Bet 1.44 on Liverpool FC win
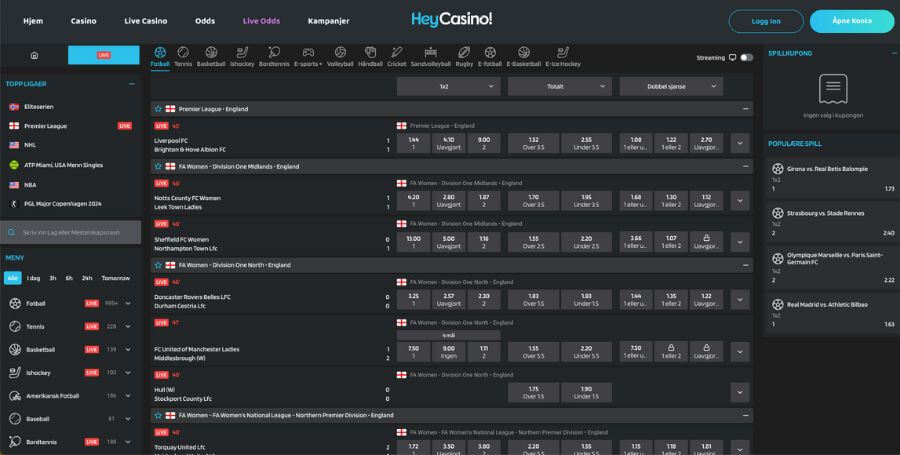The width and height of the screenshot is (900, 455). coord(413,143)
